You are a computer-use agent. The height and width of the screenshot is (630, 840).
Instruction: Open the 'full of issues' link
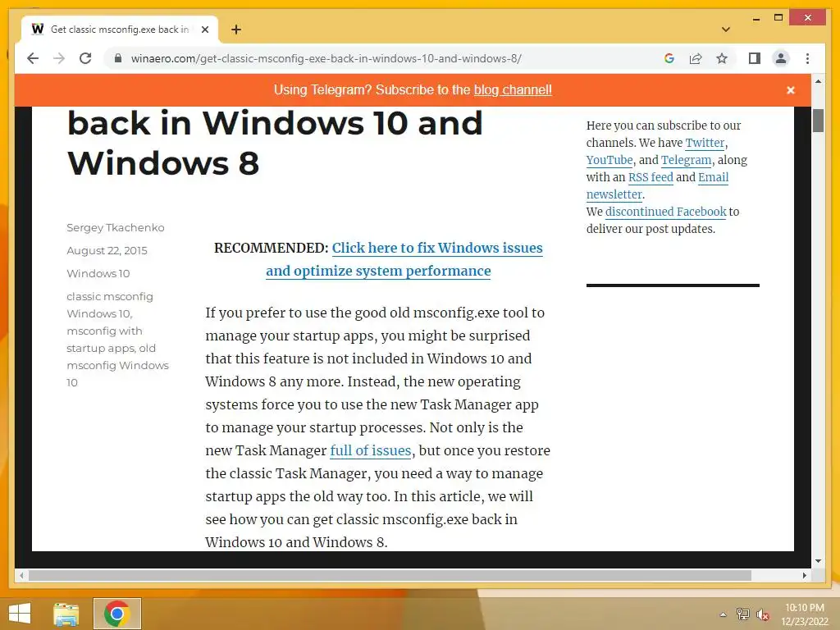pyautogui.click(x=371, y=450)
